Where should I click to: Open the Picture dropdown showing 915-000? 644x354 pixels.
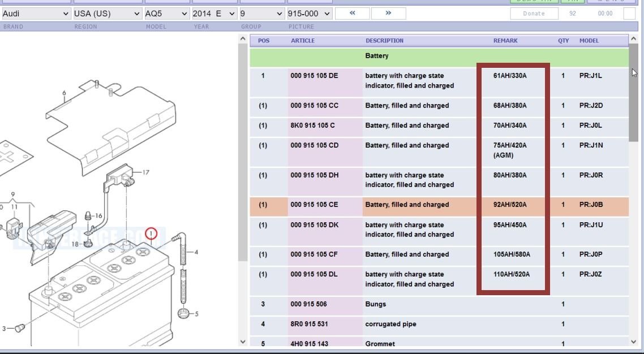tap(309, 13)
